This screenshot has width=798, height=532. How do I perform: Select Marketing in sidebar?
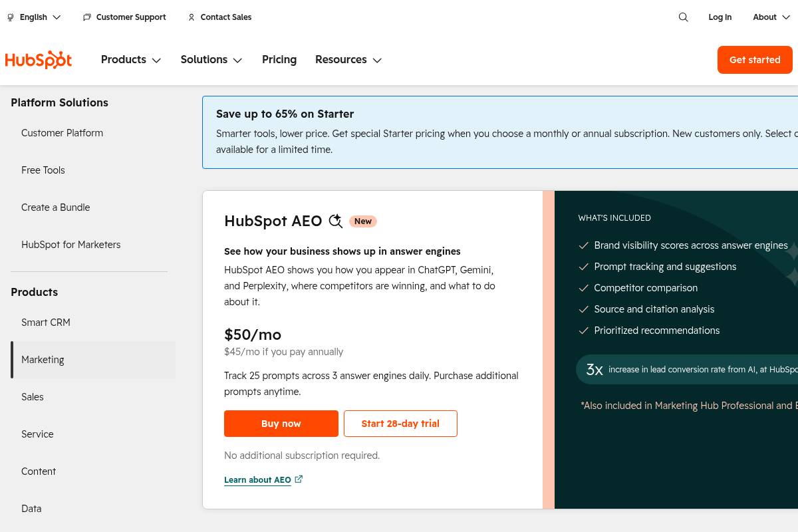pyautogui.click(x=93, y=360)
